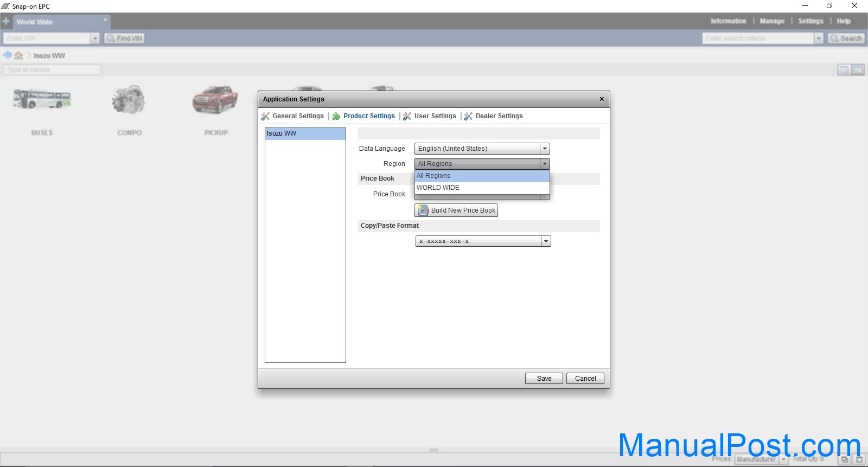This screenshot has width=868, height=467.
Task: Click Isuzu WW breadcrumb
Action: click(x=49, y=56)
